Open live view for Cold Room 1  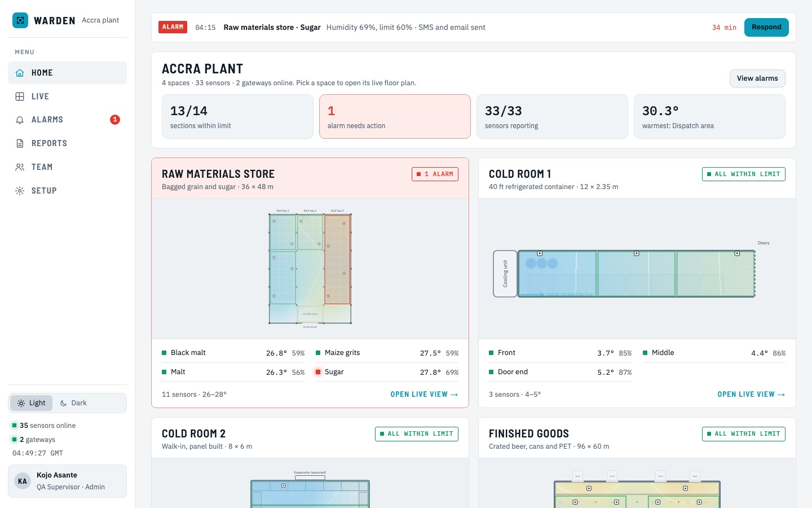coord(752,395)
